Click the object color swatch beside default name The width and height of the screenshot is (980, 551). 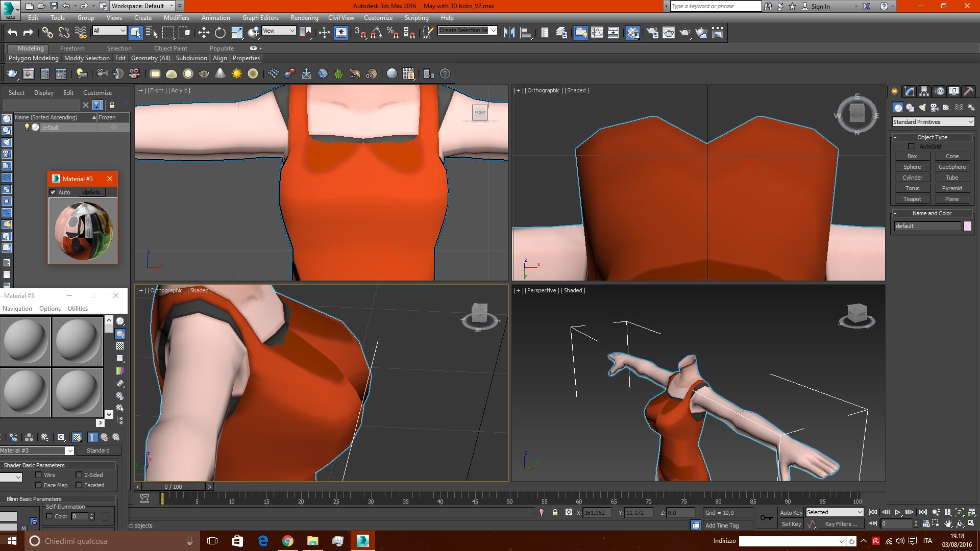[967, 226]
